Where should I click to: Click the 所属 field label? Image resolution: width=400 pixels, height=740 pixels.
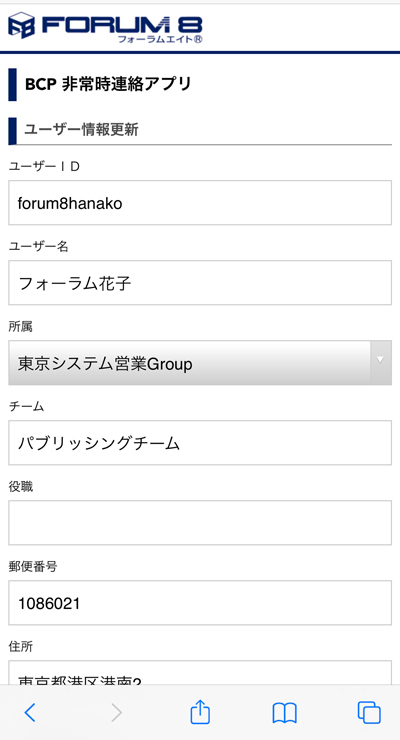click(x=21, y=327)
